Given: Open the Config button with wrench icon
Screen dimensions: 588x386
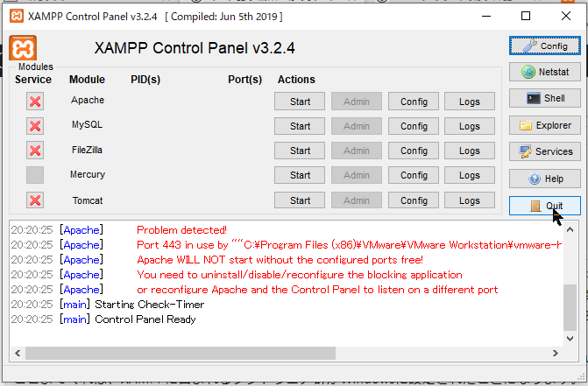Looking at the screenshot, I should tap(545, 46).
